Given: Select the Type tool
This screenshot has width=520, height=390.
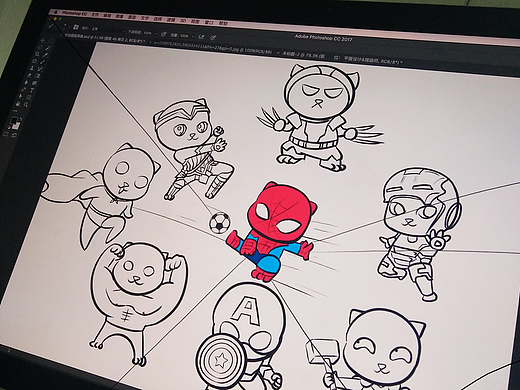Looking at the screenshot, I should [x=32, y=90].
